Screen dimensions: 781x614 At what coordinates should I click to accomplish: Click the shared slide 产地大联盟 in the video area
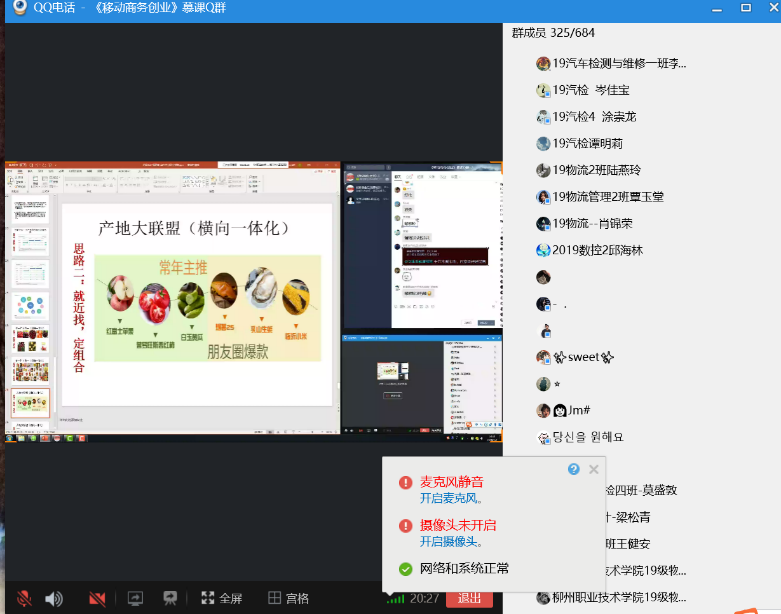coord(197,304)
